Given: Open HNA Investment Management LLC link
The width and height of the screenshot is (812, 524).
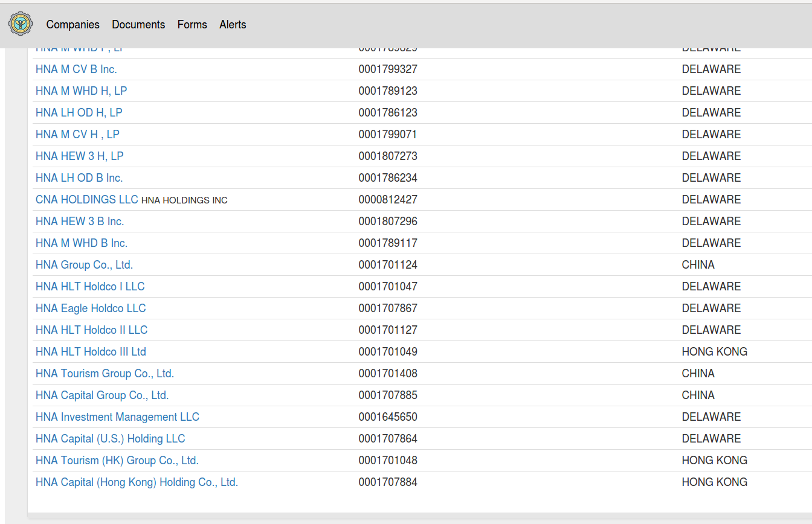Looking at the screenshot, I should (117, 417).
